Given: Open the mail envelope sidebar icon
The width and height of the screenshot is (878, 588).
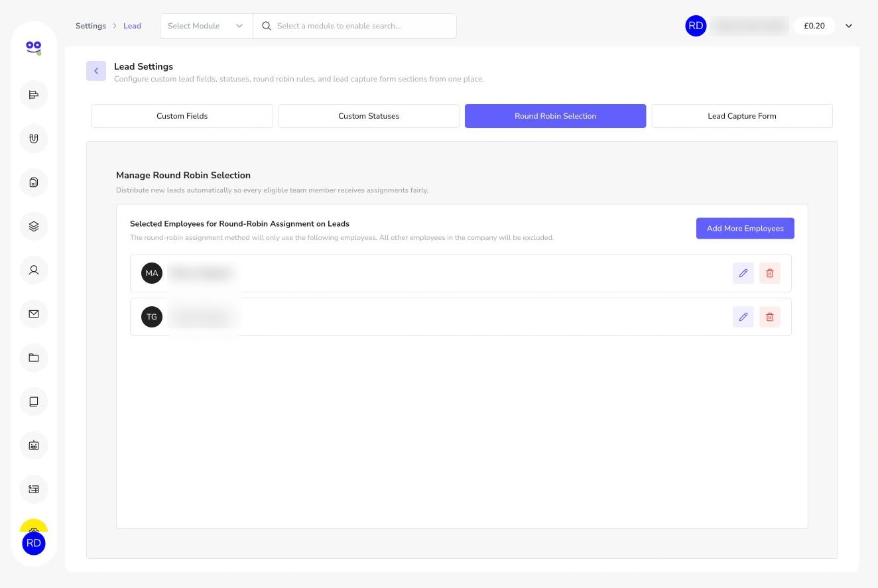Looking at the screenshot, I should point(34,314).
